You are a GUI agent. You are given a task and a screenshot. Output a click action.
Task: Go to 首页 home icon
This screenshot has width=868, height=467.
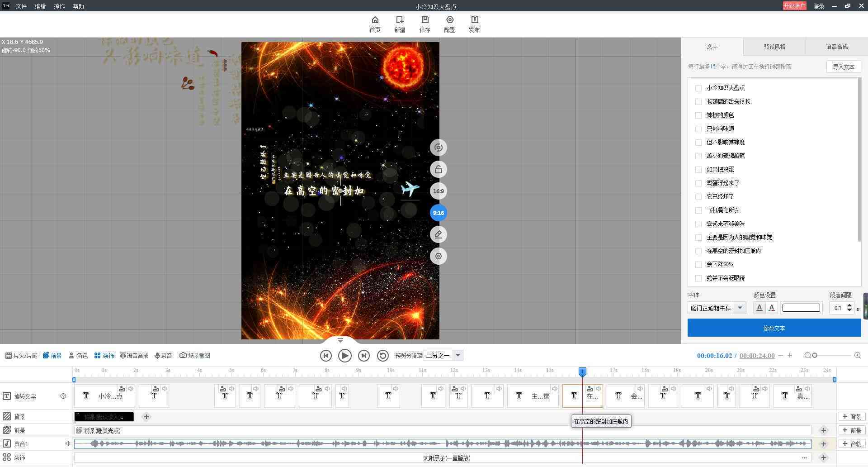pos(375,24)
